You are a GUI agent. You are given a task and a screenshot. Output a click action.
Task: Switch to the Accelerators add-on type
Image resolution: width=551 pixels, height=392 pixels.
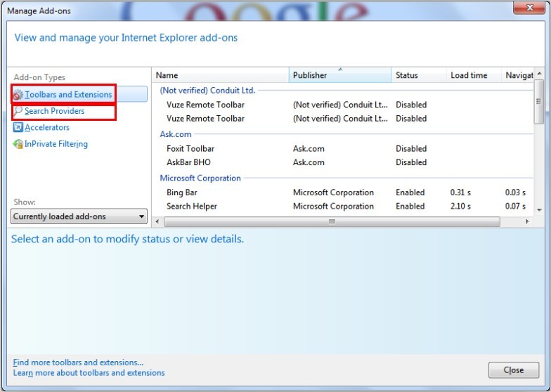pyautogui.click(x=46, y=128)
